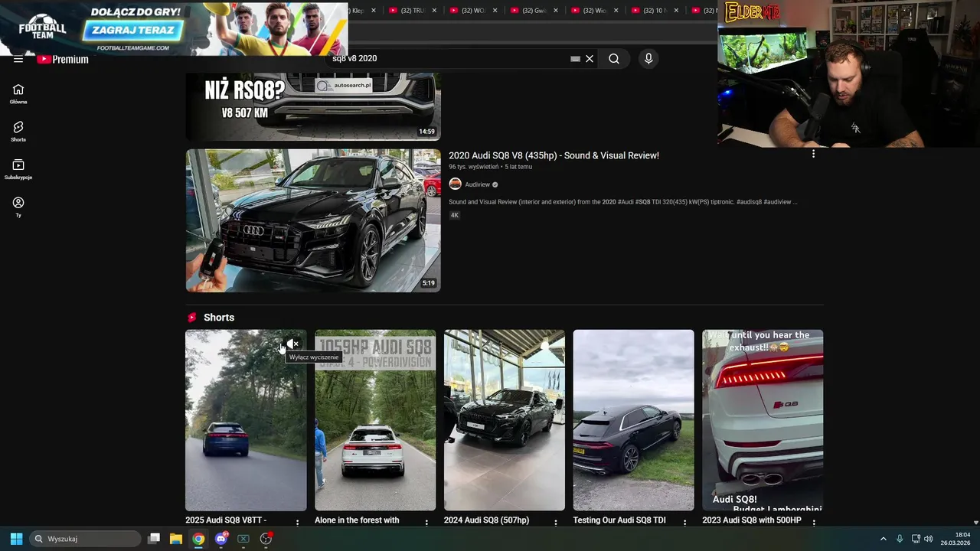Open options for 2024 Audi SQ8 (507hp) short
The height and width of the screenshot is (551, 980).
pos(556,523)
